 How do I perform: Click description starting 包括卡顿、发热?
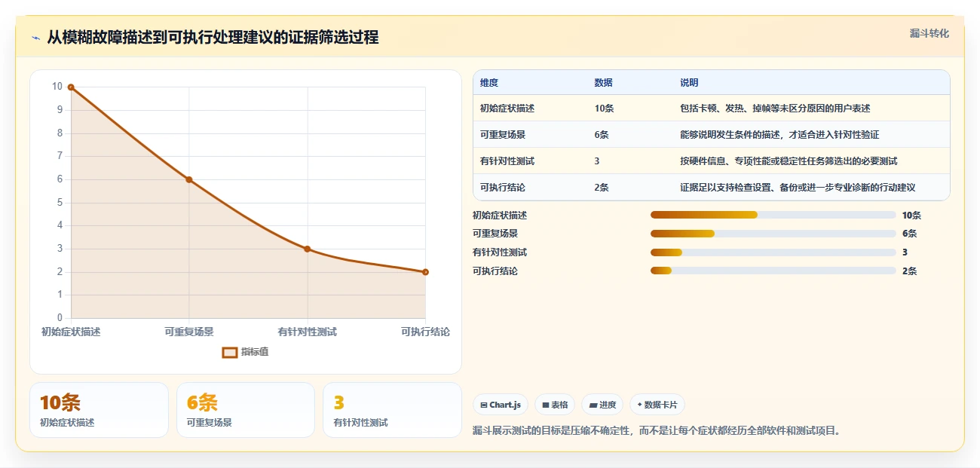(775, 109)
